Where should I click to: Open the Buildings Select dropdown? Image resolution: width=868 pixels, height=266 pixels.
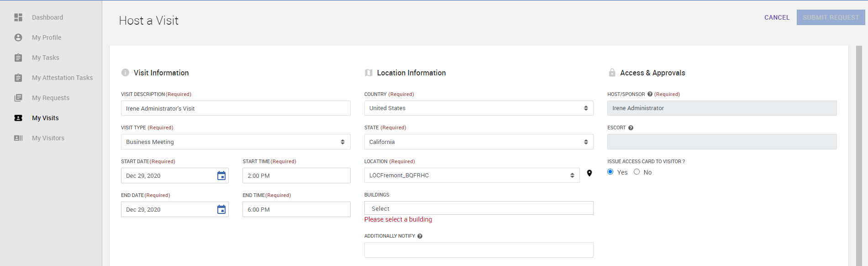click(479, 208)
